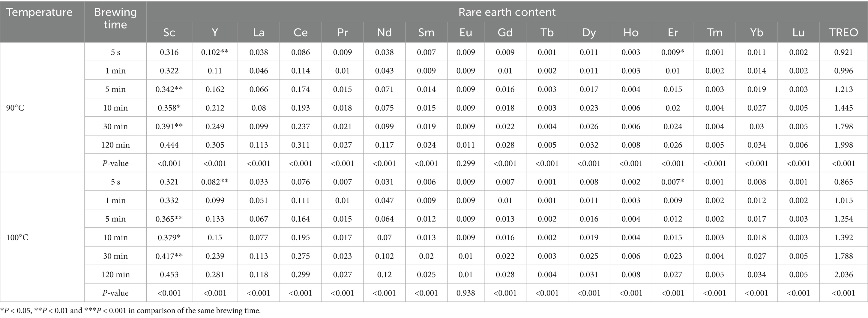Select the Ce value 0.311
Viewport: 868px width, 318px height.
coord(300,145)
